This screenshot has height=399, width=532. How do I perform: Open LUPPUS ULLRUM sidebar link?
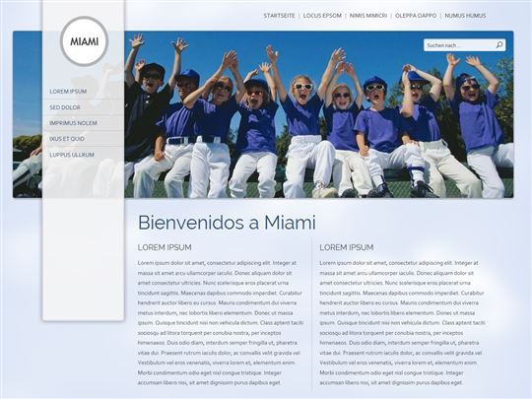click(x=72, y=155)
